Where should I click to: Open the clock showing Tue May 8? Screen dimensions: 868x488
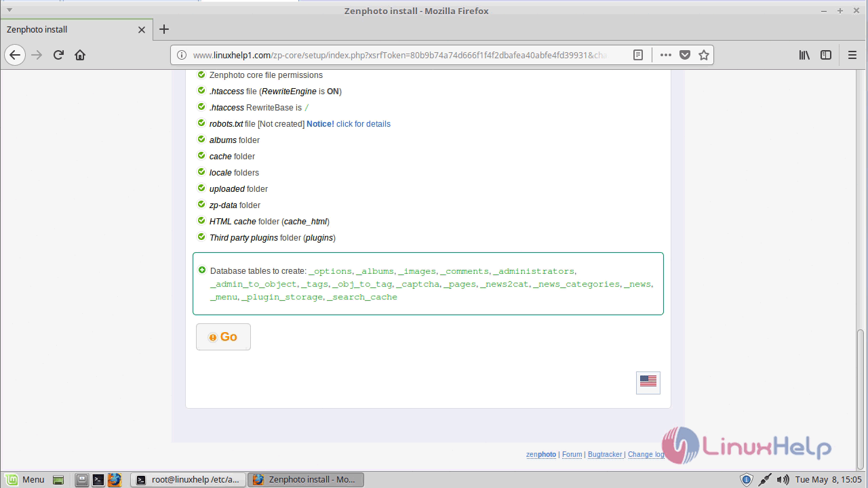pyautogui.click(x=828, y=480)
